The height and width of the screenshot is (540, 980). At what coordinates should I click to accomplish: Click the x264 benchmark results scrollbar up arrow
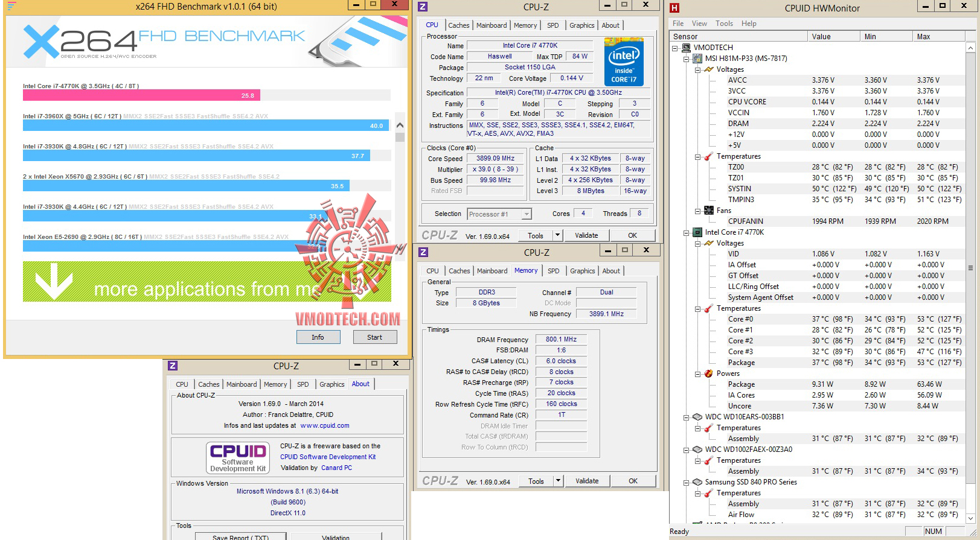coord(400,125)
